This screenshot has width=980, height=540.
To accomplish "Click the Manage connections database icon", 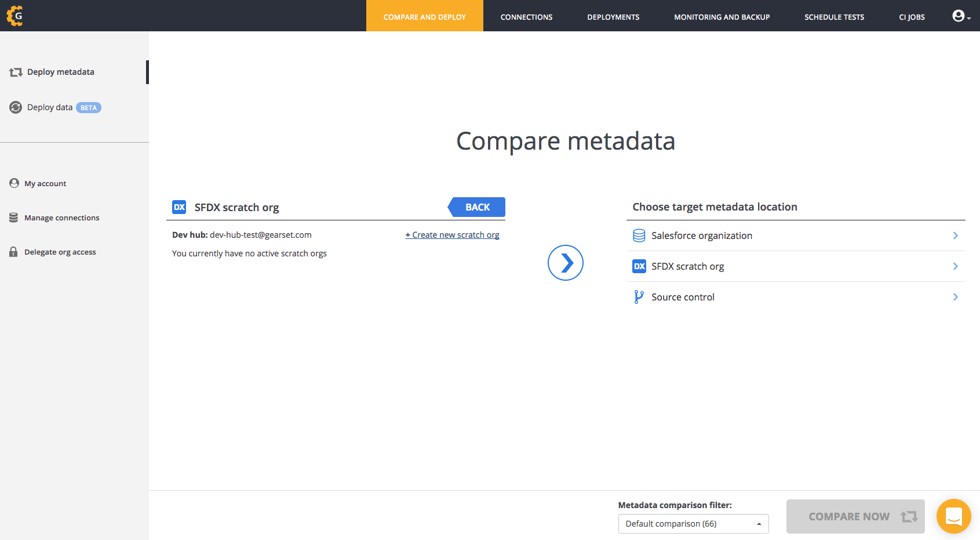I will point(13,218).
